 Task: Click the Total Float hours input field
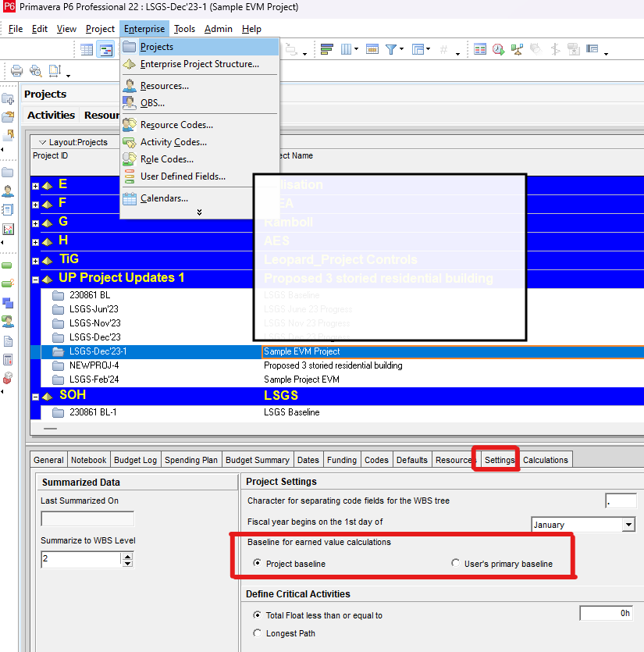pyautogui.click(x=606, y=614)
